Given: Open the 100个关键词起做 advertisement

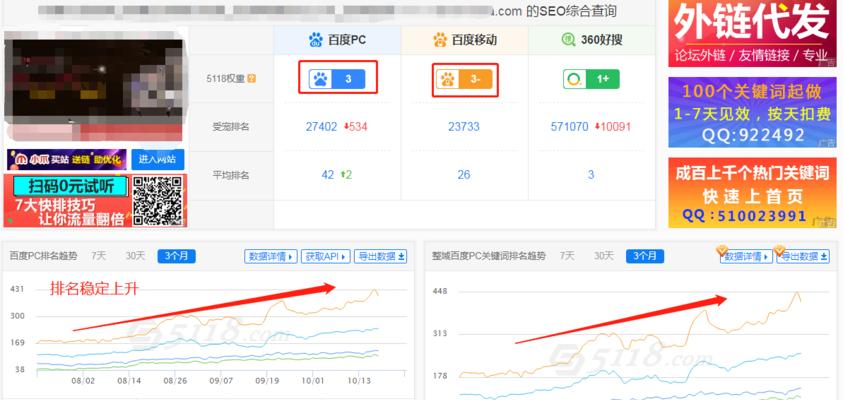Looking at the screenshot, I should [753, 112].
